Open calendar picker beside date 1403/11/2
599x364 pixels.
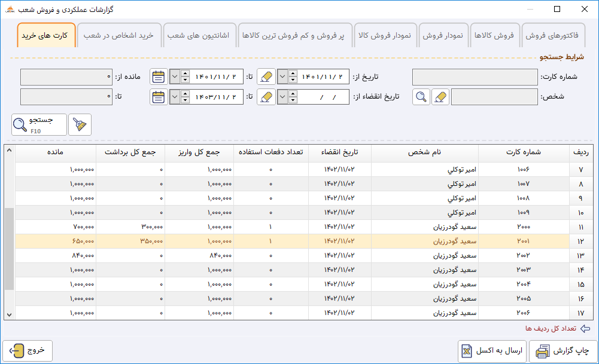click(158, 97)
